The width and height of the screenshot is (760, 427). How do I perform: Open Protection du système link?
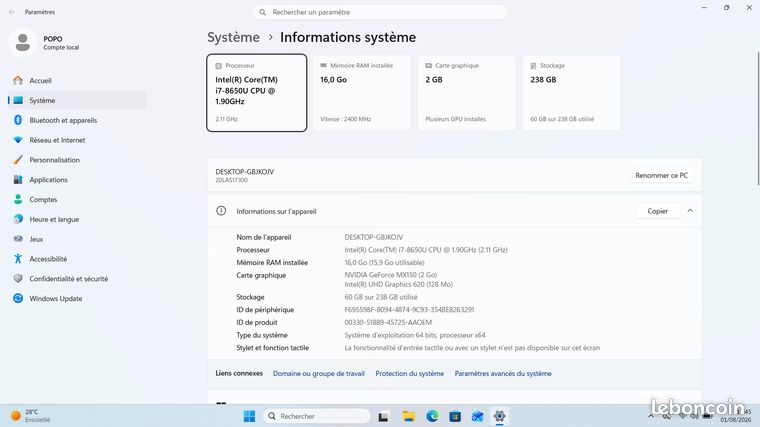410,374
